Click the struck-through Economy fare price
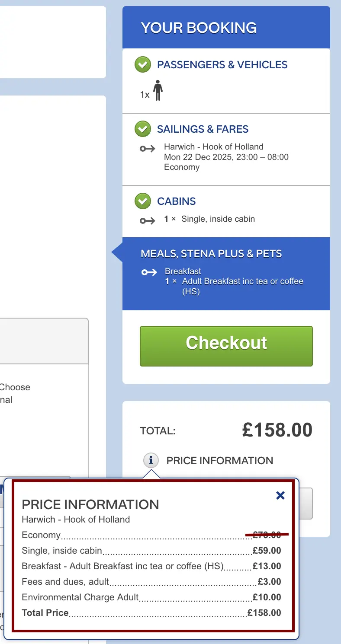The height and width of the screenshot is (644, 341). (267, 535)
